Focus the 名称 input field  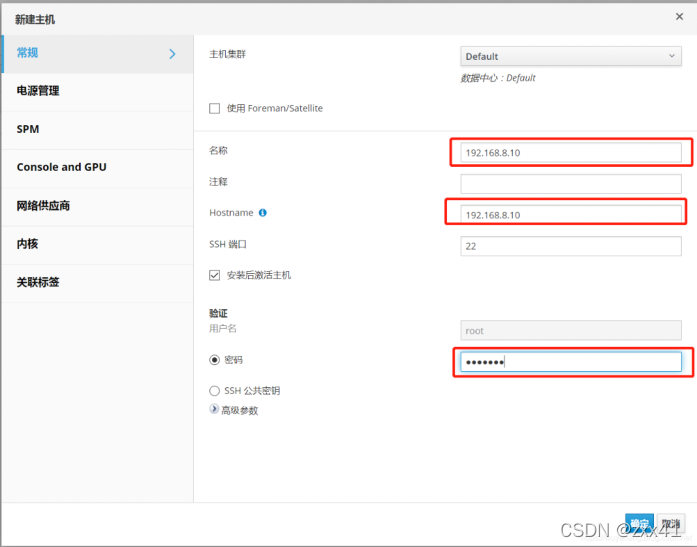571,153
